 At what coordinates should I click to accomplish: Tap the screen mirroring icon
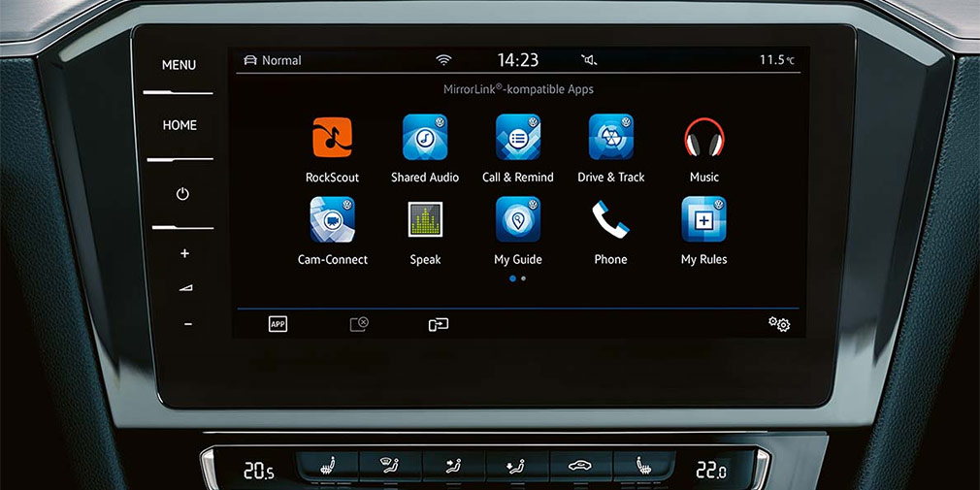pos(439,324)
